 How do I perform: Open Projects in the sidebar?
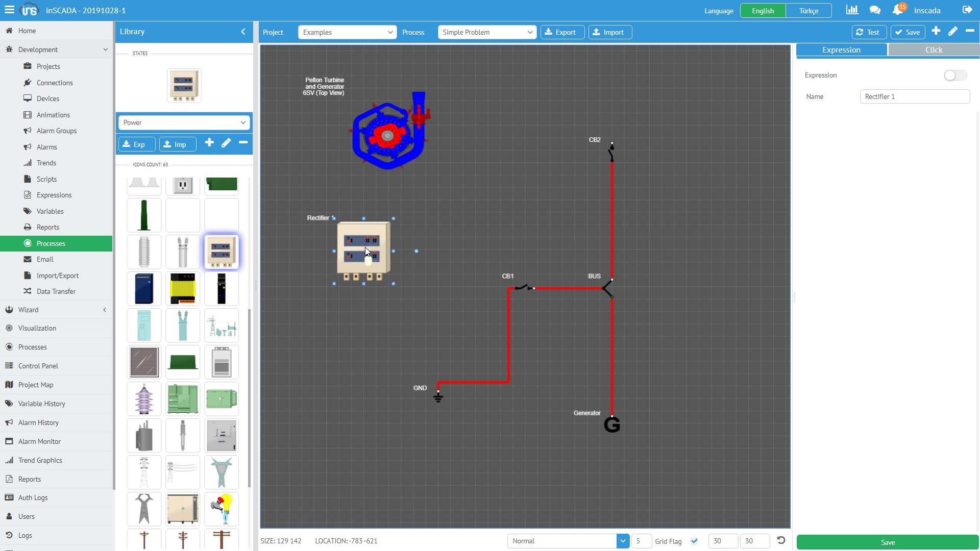pyautogui.click(x=48, y=66)
